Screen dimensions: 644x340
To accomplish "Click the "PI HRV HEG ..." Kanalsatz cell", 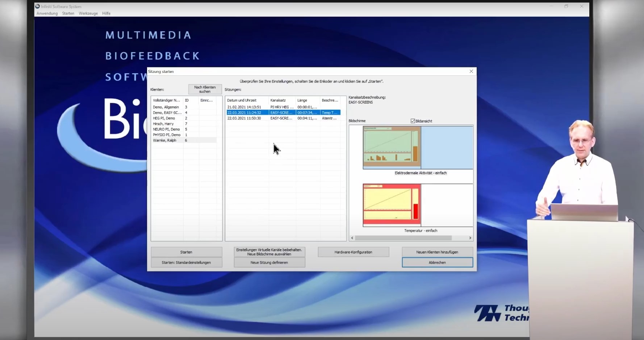I will (x=282, y=107).
